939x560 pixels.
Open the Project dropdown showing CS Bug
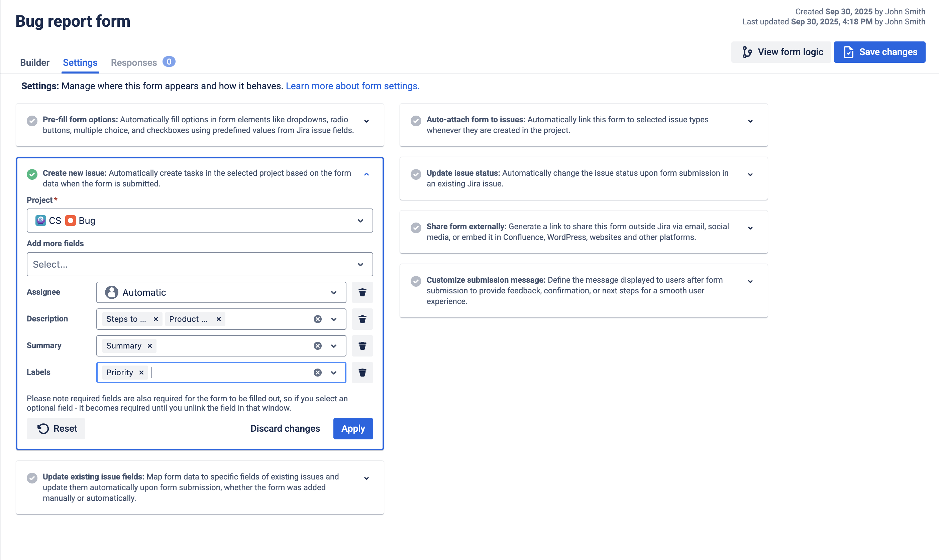[x=200, y=221]
